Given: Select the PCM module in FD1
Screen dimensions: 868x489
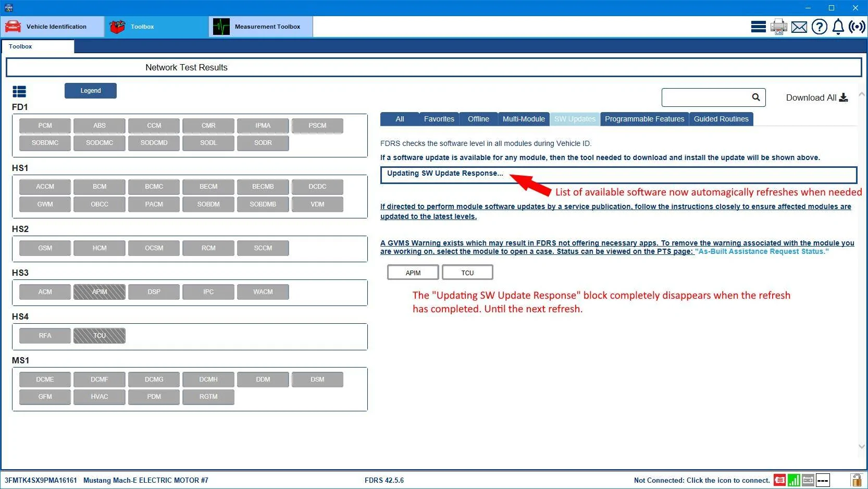Looking at the screenshot, I should click(x=45, y=126).
